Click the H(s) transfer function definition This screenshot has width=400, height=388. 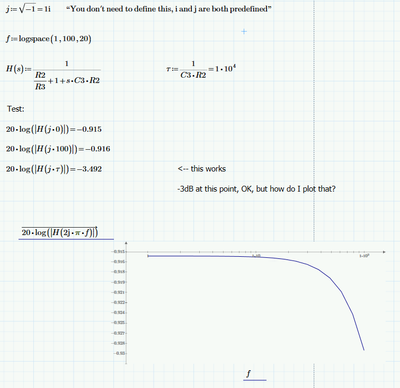(53, 75)
